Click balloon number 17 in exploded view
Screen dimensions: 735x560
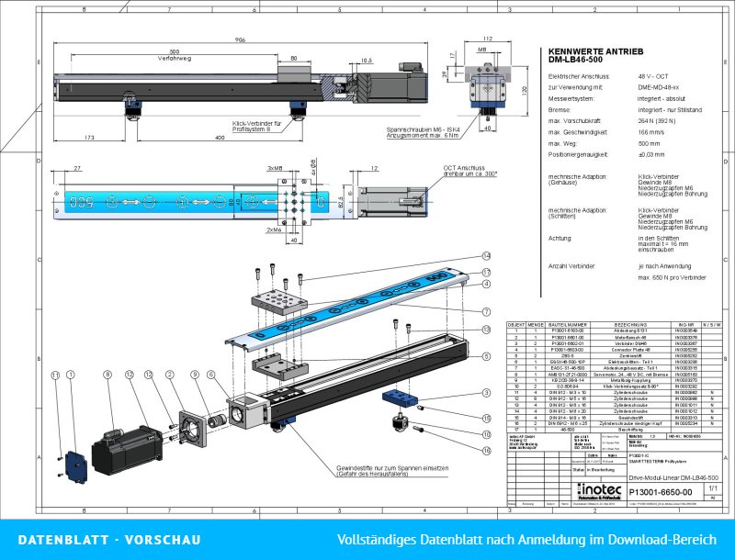486,273
